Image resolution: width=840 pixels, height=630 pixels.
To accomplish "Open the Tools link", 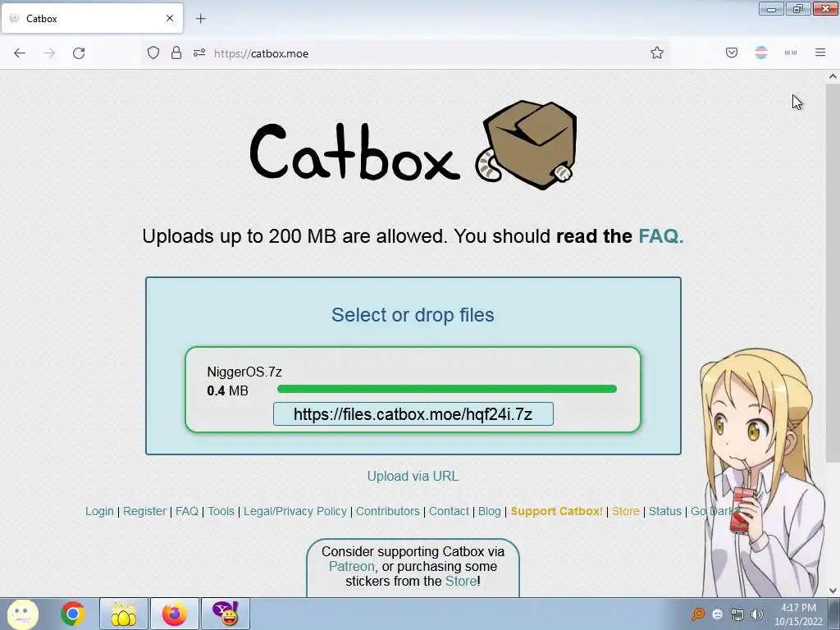I will coord(221,511).
